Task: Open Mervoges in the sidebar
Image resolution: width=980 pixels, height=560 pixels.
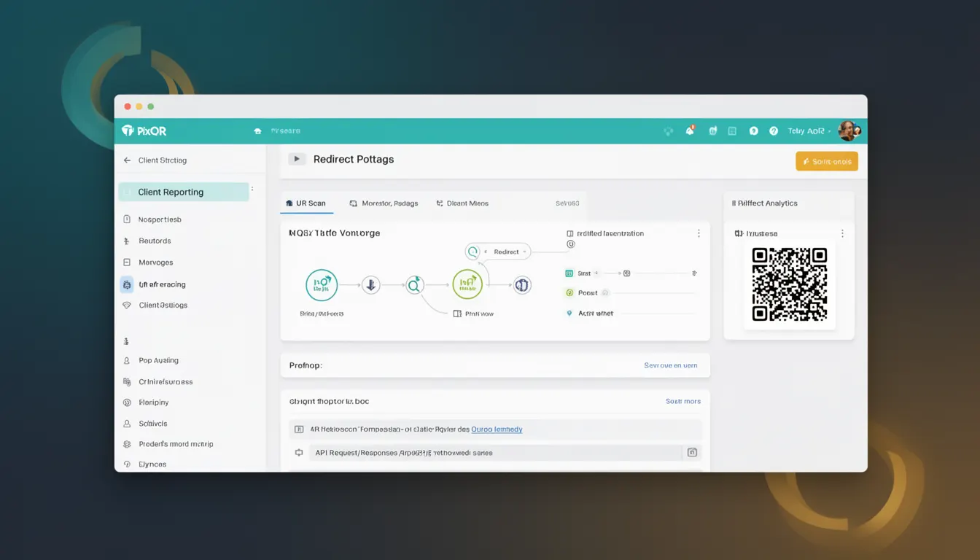Action: click(147, 262)
